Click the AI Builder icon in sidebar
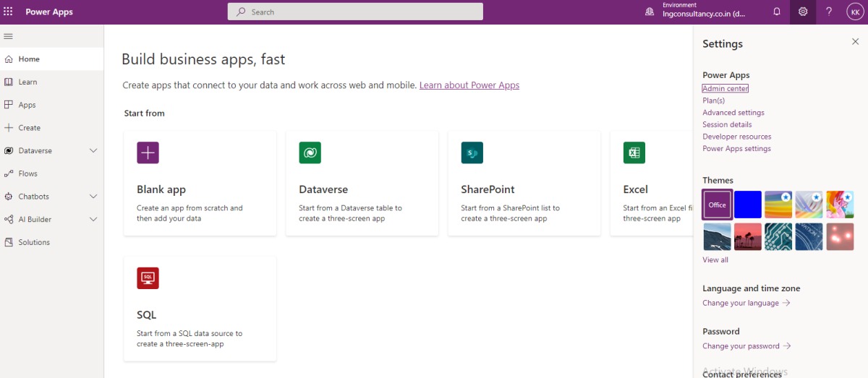Screen dimensions: 868x378 tap(9, 219)
